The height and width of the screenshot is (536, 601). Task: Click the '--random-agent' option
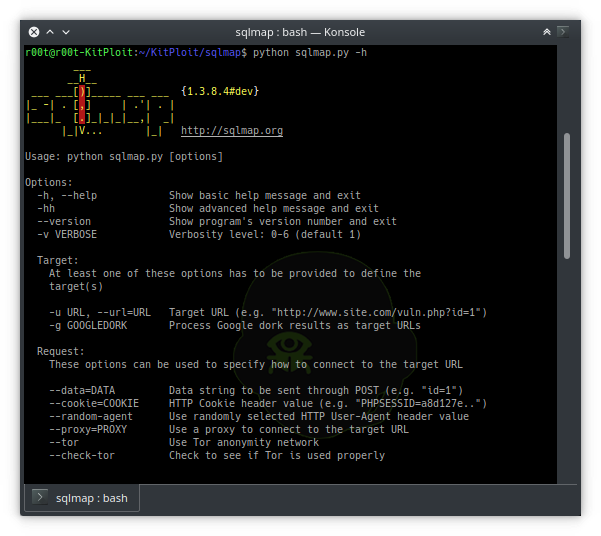[91, 416]
